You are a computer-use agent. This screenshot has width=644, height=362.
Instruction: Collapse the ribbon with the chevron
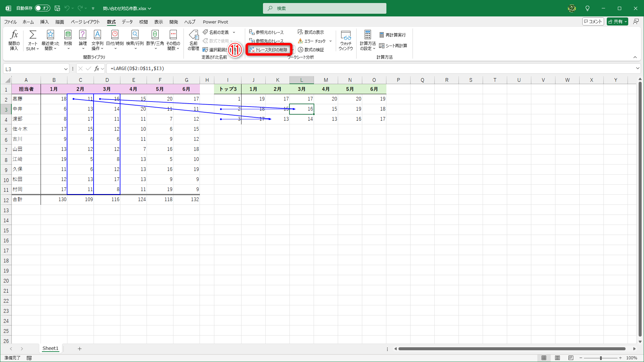pyautogui.click(x=635, y=57)
